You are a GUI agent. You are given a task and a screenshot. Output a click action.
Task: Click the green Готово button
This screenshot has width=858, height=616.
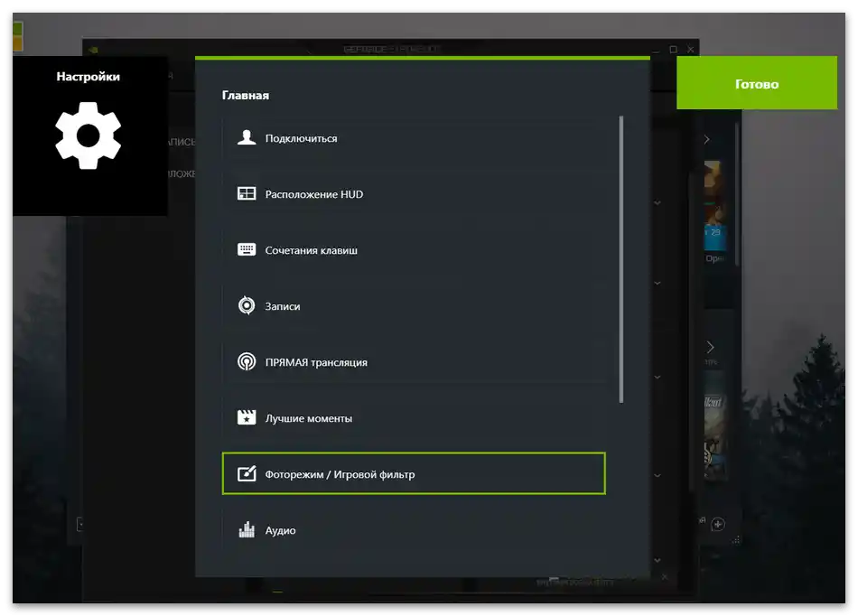tap(756, 83)
